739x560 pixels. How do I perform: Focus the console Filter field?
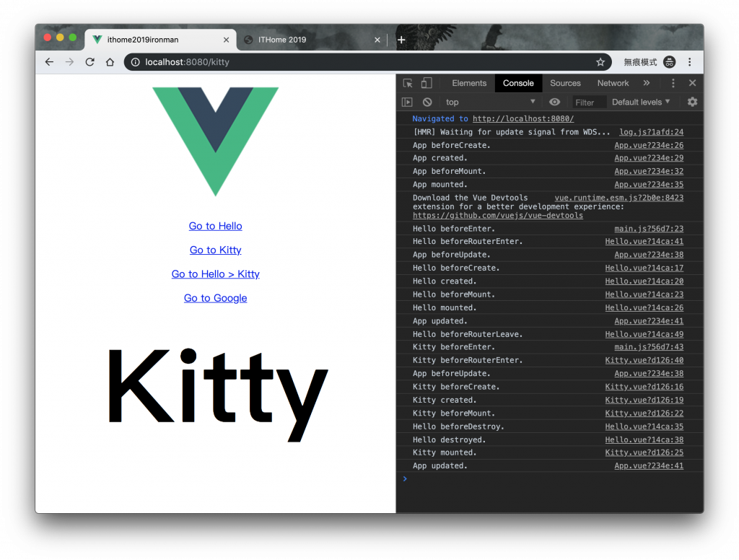pos(588,102)
